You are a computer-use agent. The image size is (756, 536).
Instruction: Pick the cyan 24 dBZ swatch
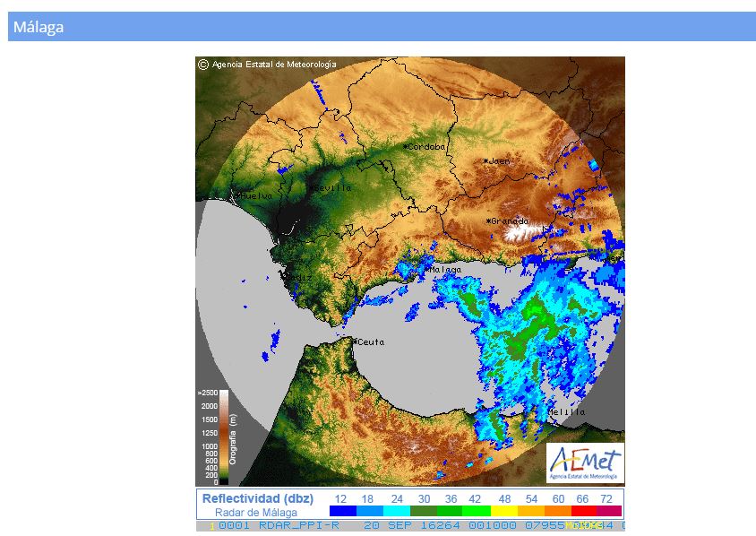pyautogui.click(x=396, y=512)
